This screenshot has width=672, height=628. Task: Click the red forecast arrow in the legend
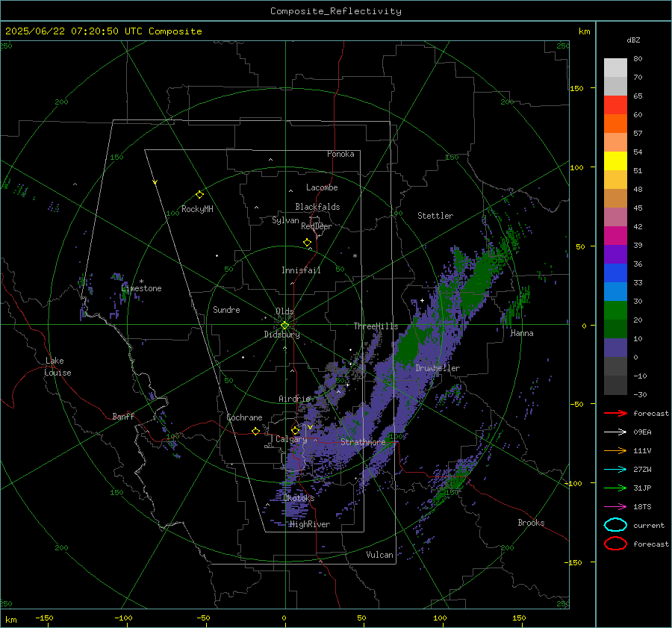(x=615, y=413)
